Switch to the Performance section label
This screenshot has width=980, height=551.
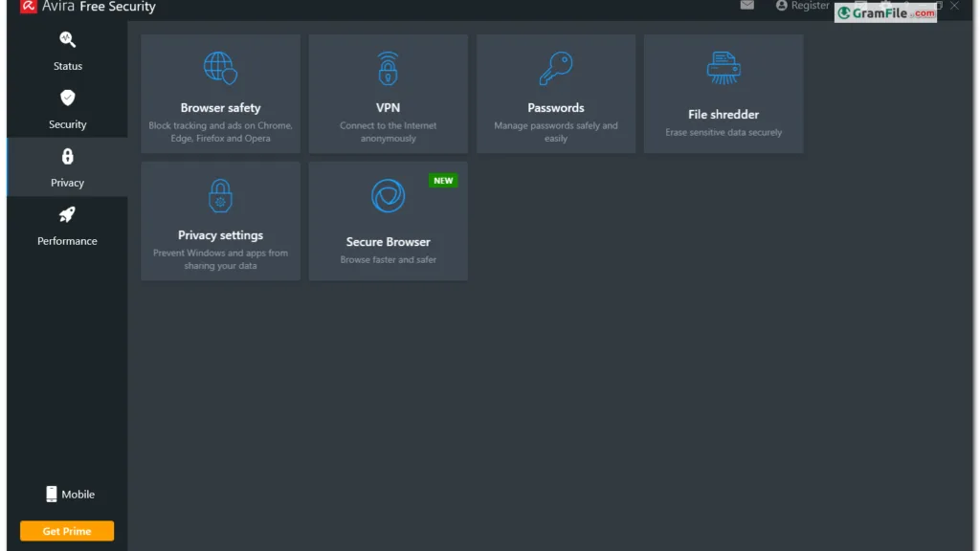tap(67, 241)
